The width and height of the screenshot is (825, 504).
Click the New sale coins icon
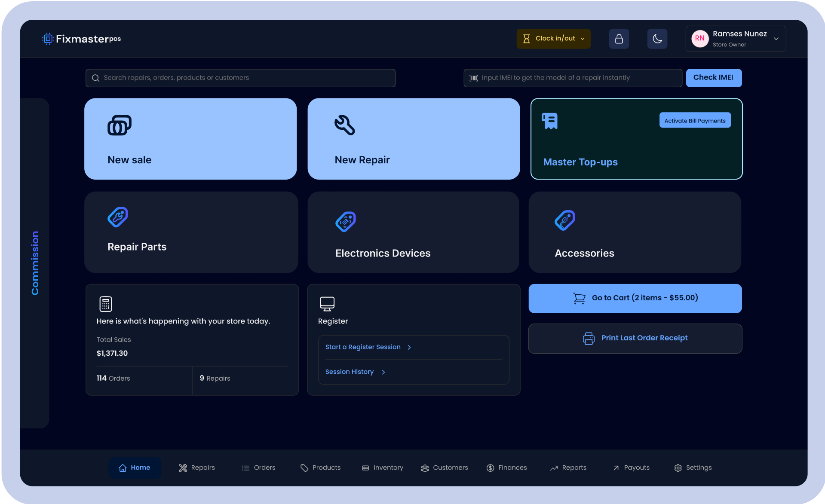(x=119, y=125)
